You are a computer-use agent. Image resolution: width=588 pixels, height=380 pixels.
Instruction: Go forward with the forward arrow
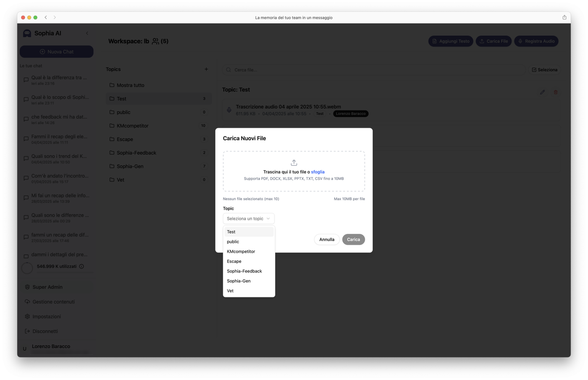(x=55, y=18)
